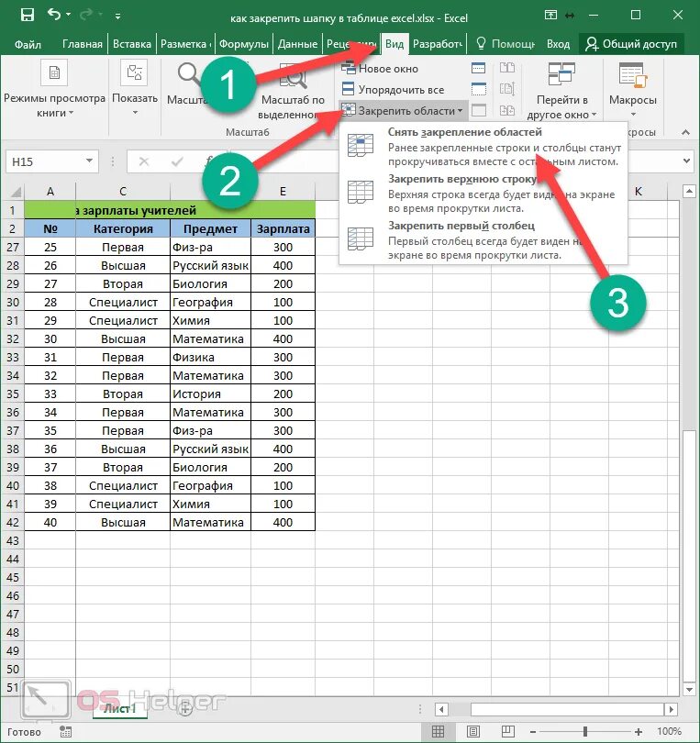Click the formula bar Cancel X icon
The height and width of the screenshot is (743, 700).
pyautogui.click(x=144, y=162)
